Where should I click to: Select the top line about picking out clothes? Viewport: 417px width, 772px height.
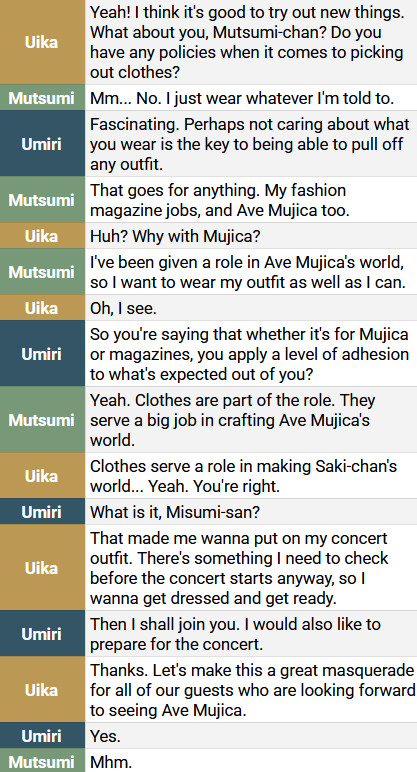click(x=247, y=42)
